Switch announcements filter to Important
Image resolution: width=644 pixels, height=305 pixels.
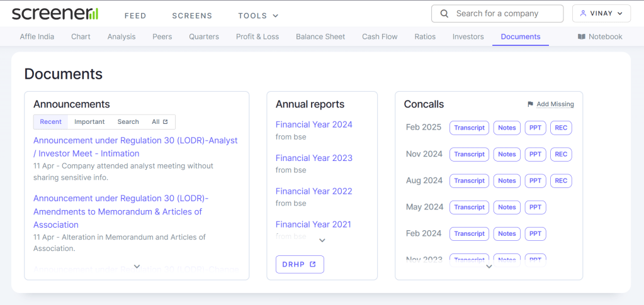[x=89, y=122]
